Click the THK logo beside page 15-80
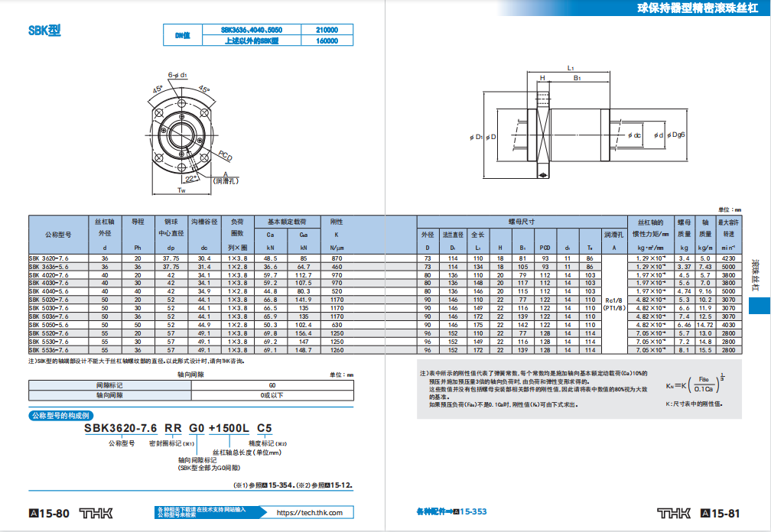The width and height of the screenshot is (771, 532). click(x=96, y=514)
